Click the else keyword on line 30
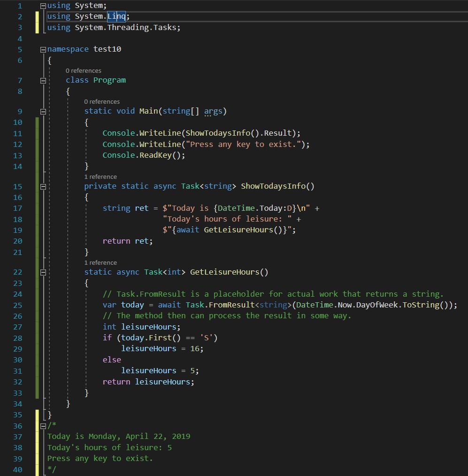468x476 pixels. click(112, 360)
